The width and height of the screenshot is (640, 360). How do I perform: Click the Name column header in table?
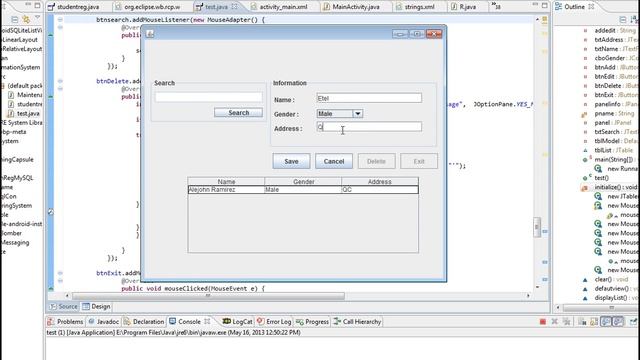tap(226, 182)
